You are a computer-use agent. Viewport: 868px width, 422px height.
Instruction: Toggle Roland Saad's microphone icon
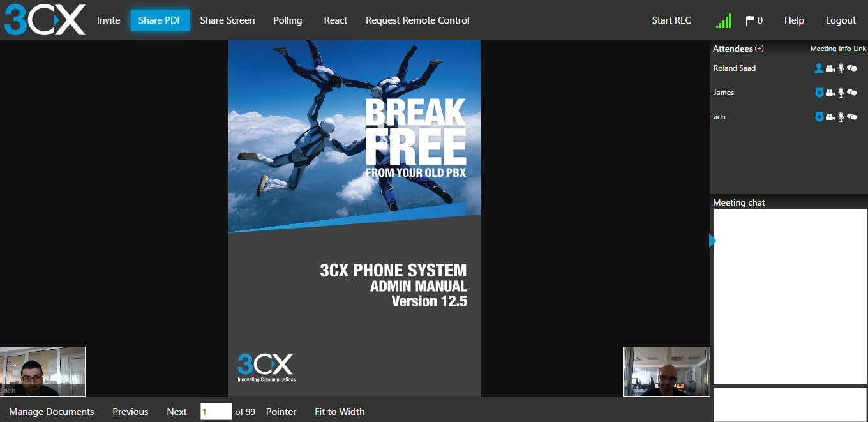[x=841, y=68]
